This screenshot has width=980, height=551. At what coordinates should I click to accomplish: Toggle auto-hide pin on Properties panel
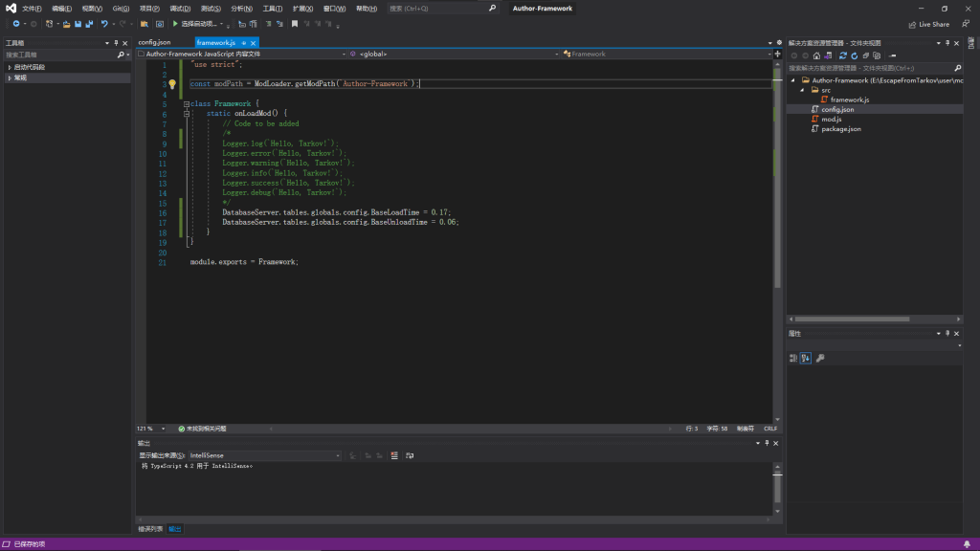point(947,334)
